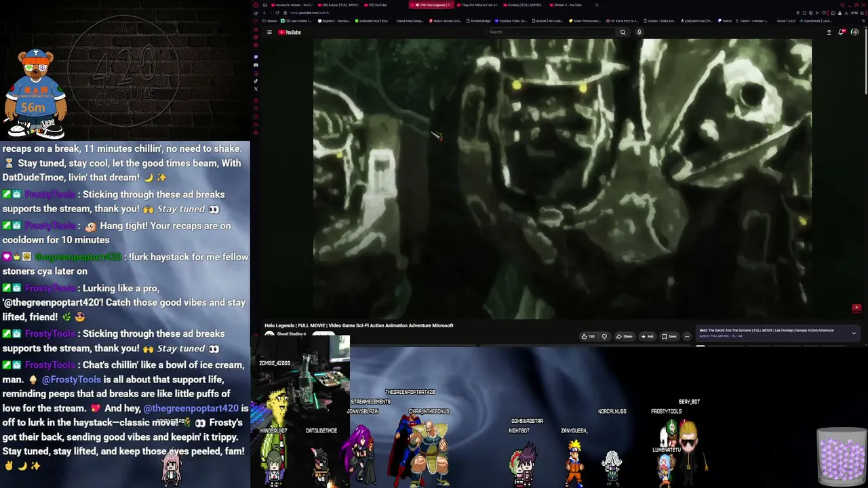Click the purple jar at bottom right corner
Image resolution: width=868 pixels, height=488 pixels.
[x=842, y=455]
